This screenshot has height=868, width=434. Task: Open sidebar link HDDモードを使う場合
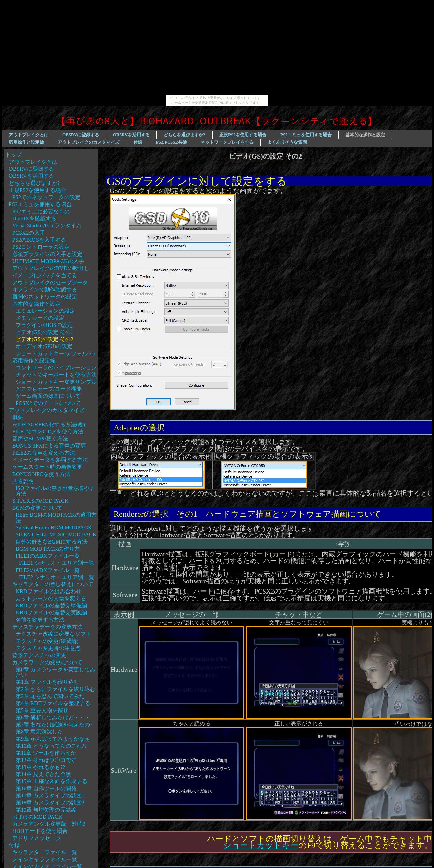pos(40,831)
